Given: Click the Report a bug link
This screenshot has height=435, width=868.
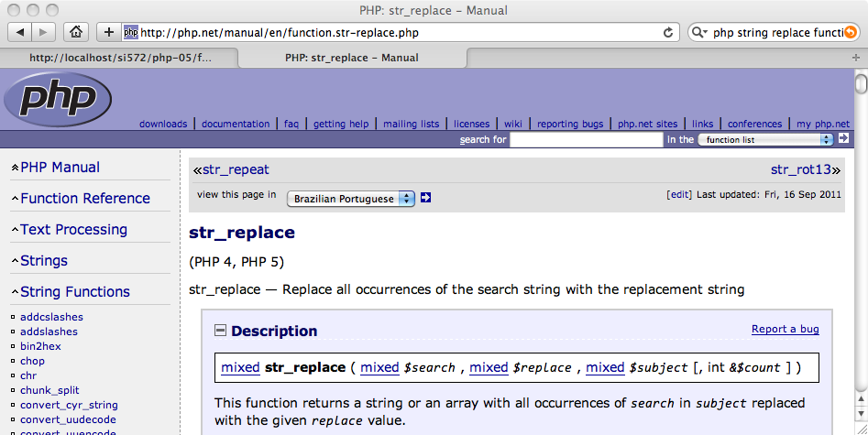Looking at the screenshot, I should (x=785, y=329).
